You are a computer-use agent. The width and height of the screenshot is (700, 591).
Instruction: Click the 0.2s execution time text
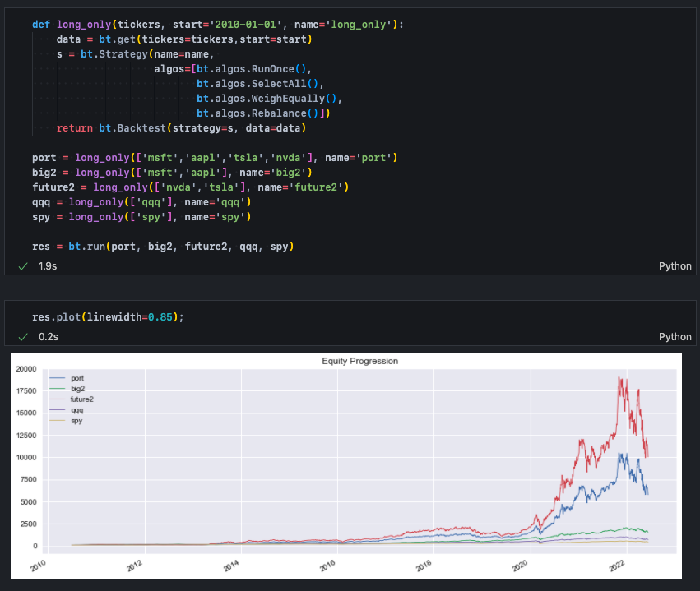pos(49,337)
